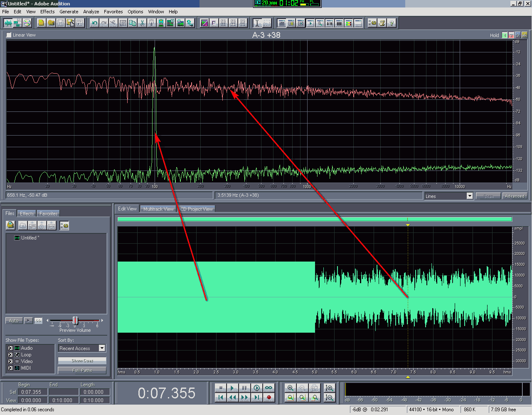532x415 pixels.
Task: Click the Advanced button
Action: (x=515, y=196)
